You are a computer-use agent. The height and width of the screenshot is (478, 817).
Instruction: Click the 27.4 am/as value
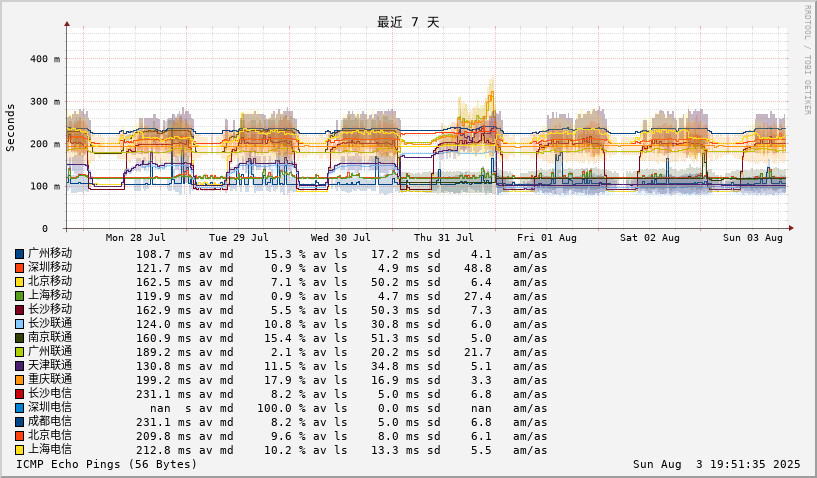[478, 297]
